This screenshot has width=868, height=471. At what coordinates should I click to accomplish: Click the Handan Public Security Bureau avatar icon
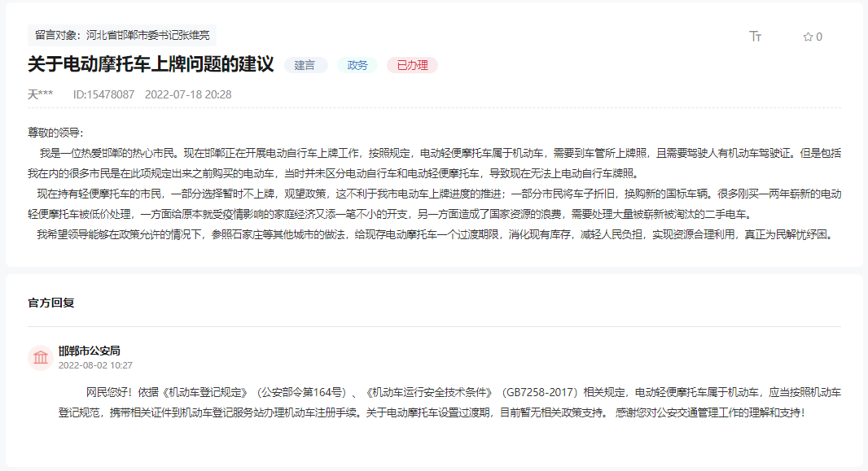point(41,358)
